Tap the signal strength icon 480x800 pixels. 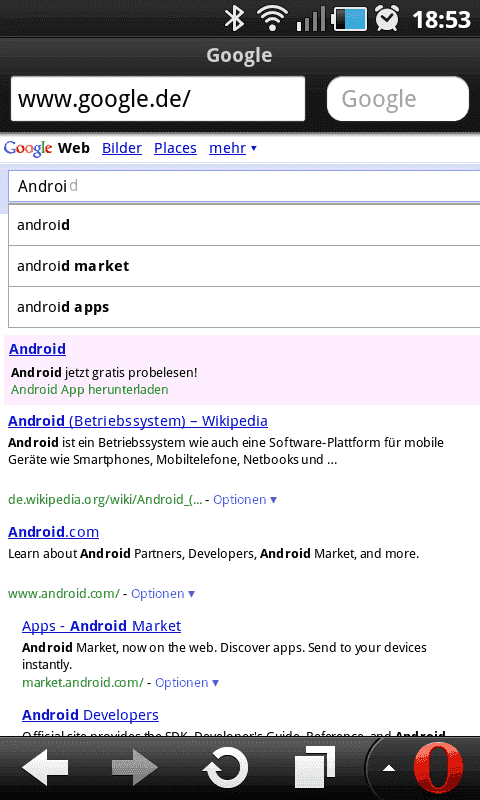(x=311, y=19)
